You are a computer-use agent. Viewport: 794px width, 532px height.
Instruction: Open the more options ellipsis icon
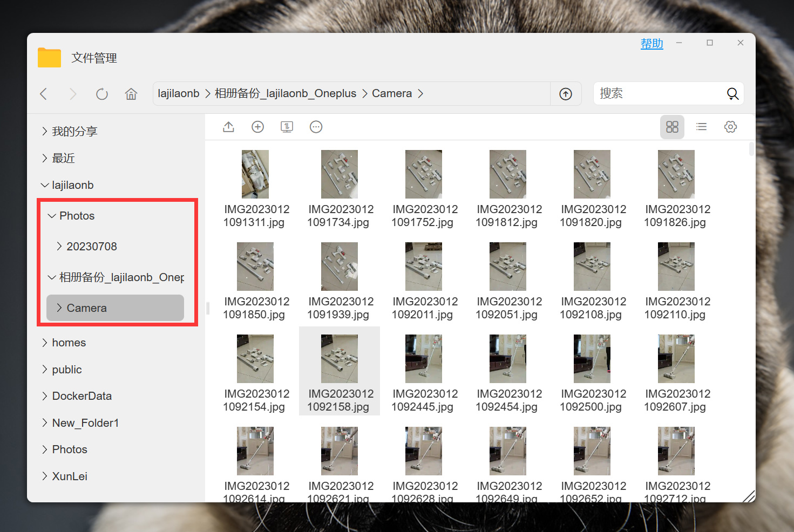point(316,127)
